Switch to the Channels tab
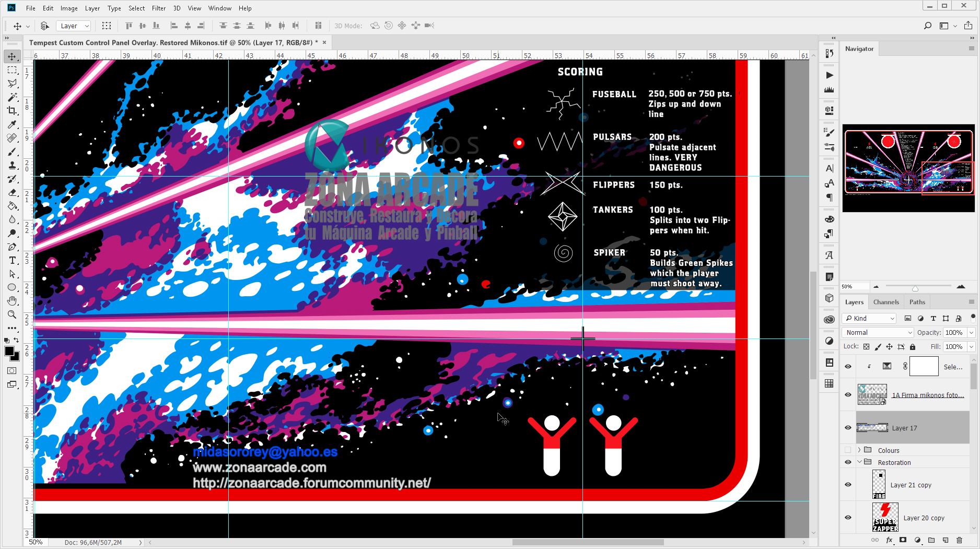The image size is (980, 549). pos(886,302)
